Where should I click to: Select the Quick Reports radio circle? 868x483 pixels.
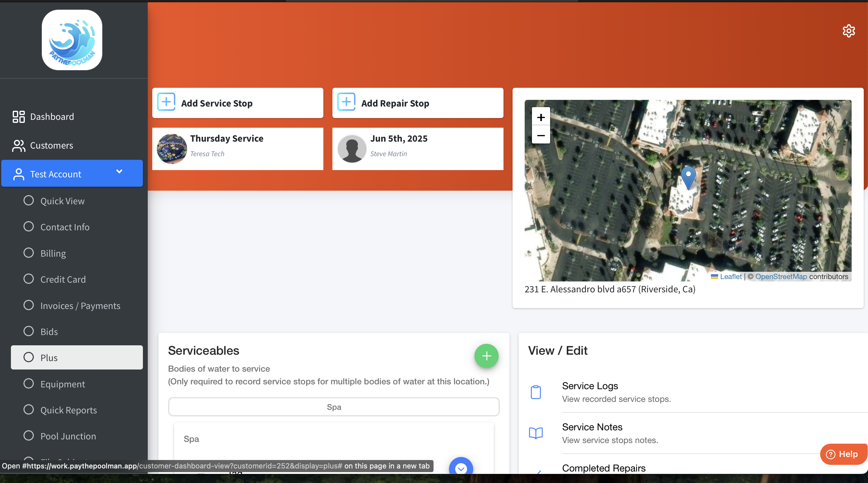click(29, 409)
